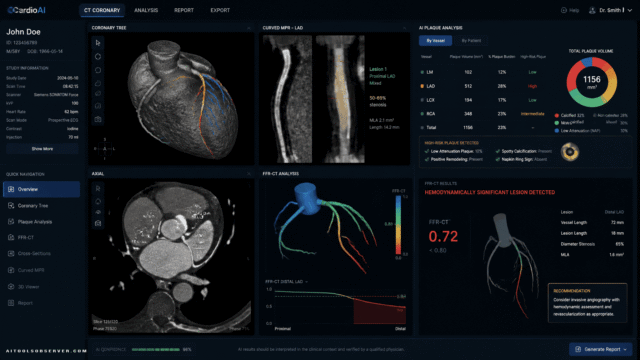Image resolution: width=640 pixels, height=360 pixels.
Task: Click the FFR-CT sidebar icon
Action: [x=11, y=238]
